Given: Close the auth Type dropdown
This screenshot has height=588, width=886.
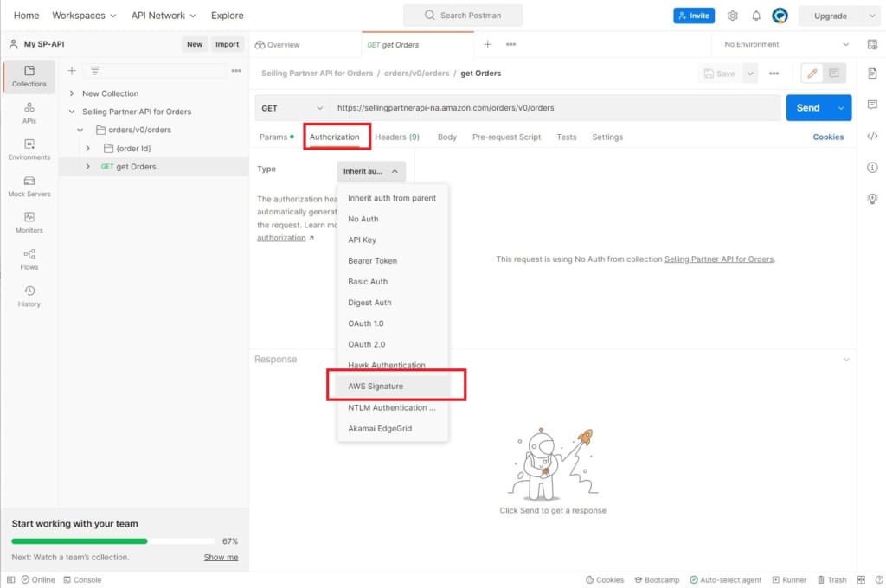Looking at the screenshot, I should pyautogui.click(x=371, y=171).
